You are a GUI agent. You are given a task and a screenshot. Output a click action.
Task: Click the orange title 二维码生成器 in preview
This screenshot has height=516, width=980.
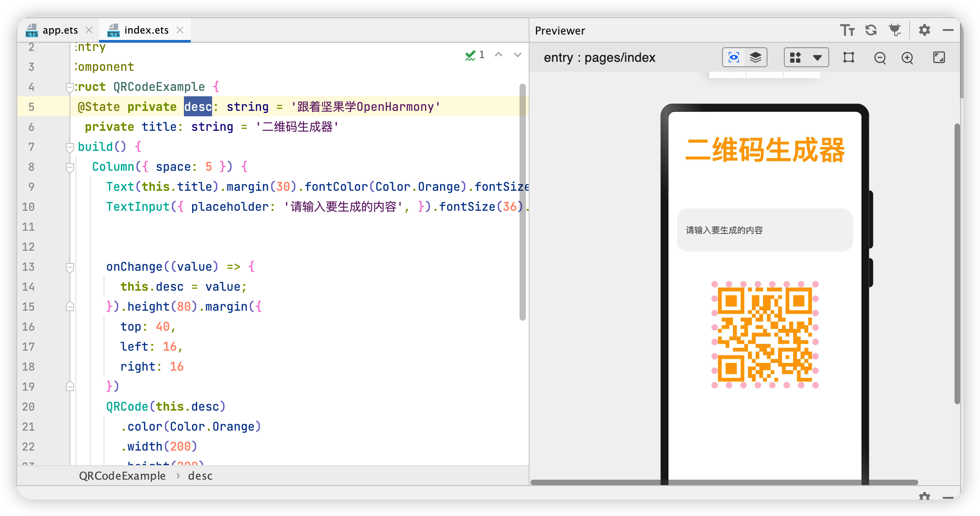coord(765,150)
